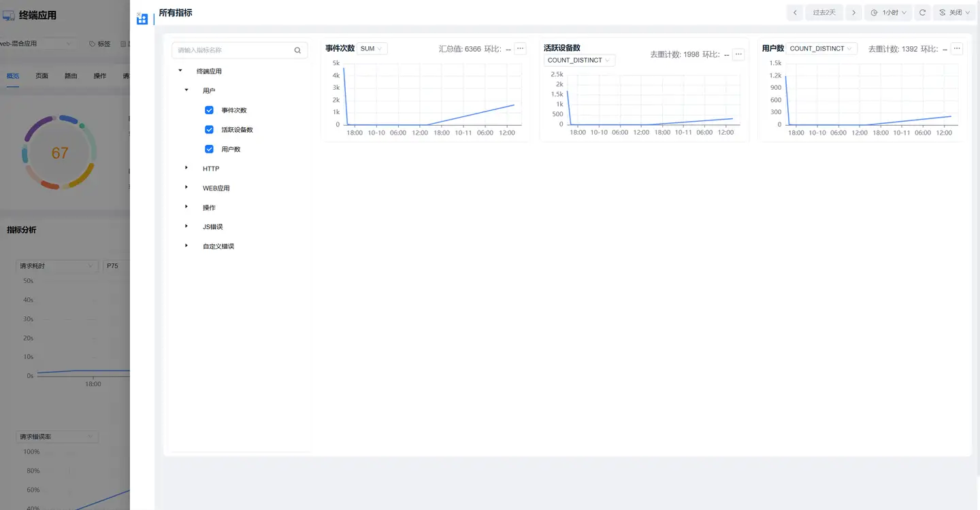The image size is (980, 510).
Task: Open the SUM aggregation dropdown
Action: [x=372, y=49]
